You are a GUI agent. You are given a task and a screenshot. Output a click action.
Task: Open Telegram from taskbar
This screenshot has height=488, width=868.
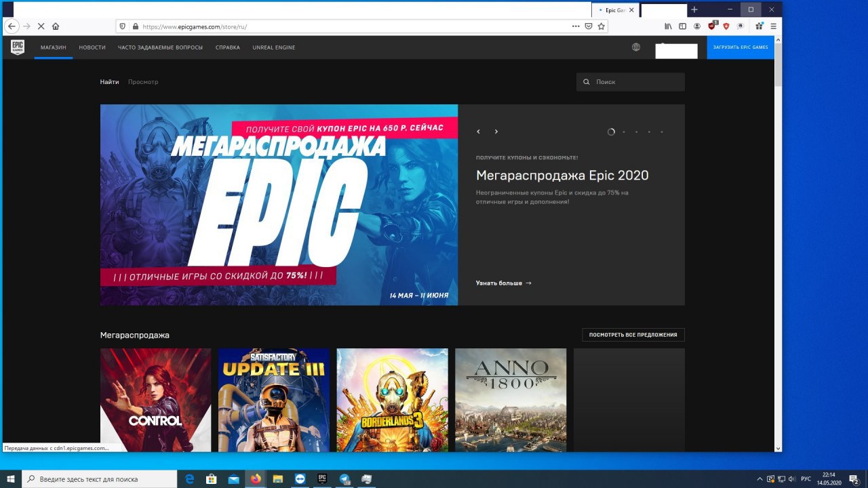(x=344, y=479)
